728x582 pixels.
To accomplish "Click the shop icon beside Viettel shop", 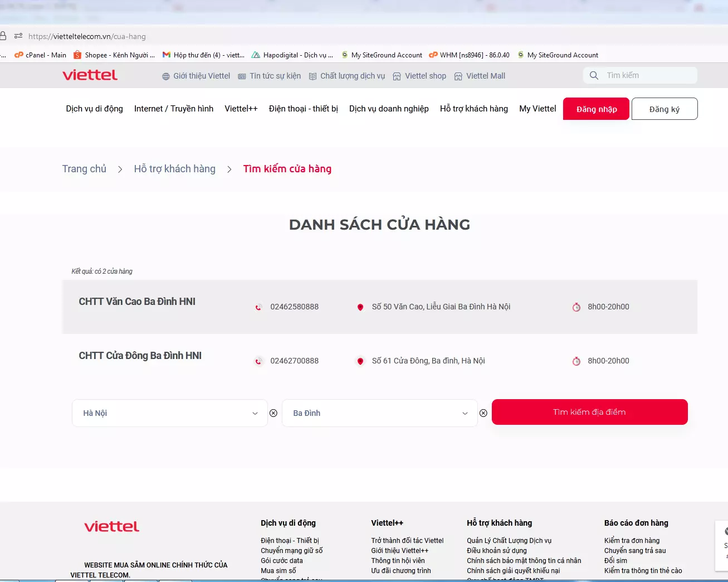I will [x=397, y=76].
